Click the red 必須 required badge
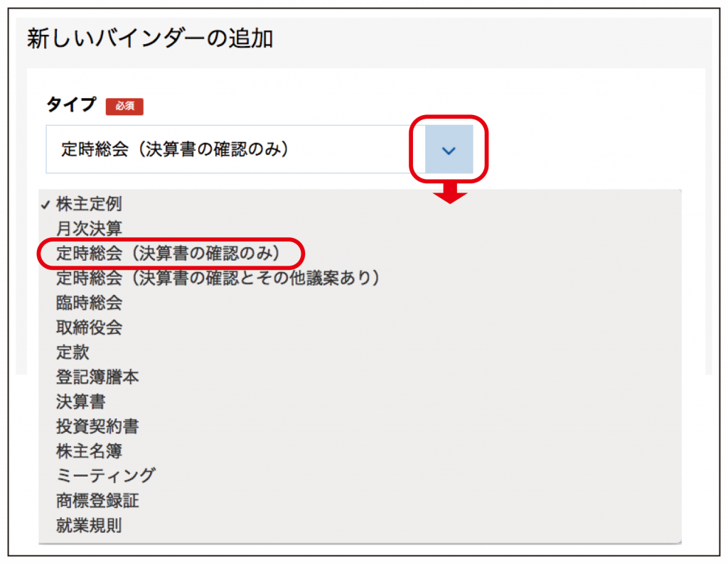The width and height of the screenshot is (728, 564). 124,107
